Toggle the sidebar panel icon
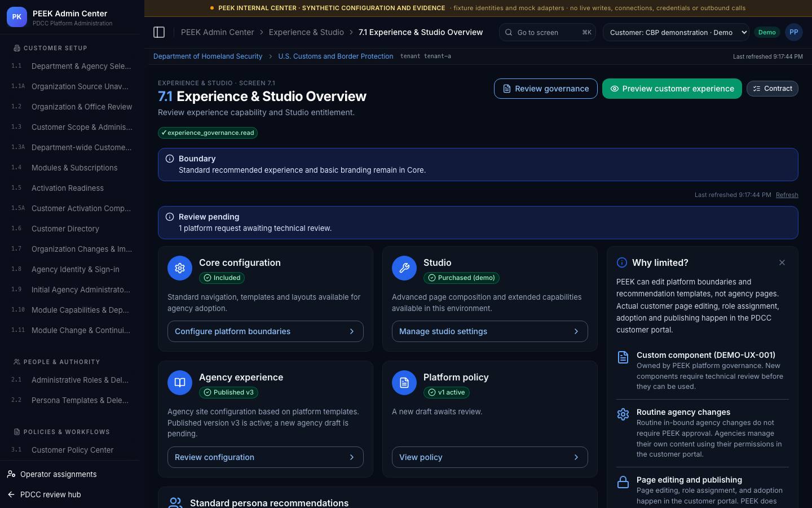Image resolution: width=812 pixels, height=508 pixels. [159, 32]
